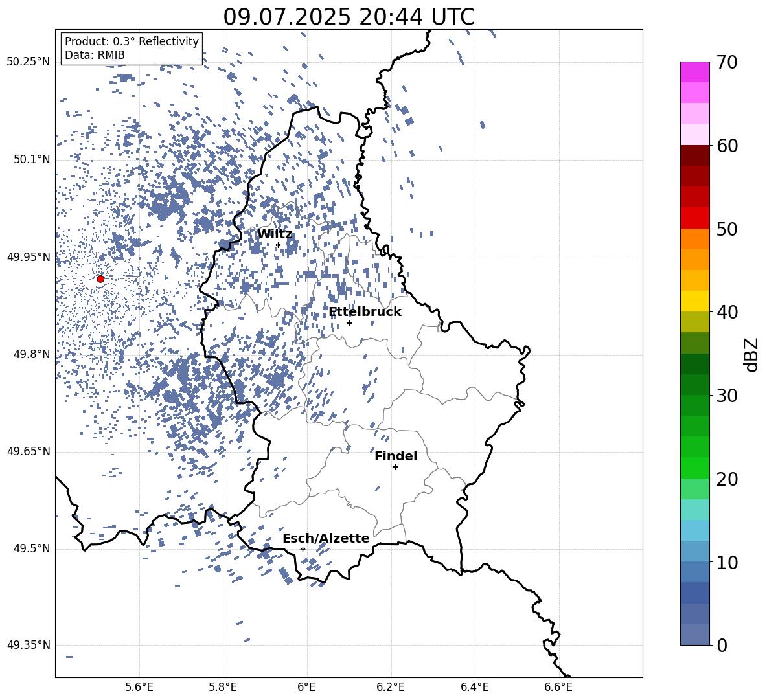
Task: Click the red radar location dot
Action: point(100,279)
